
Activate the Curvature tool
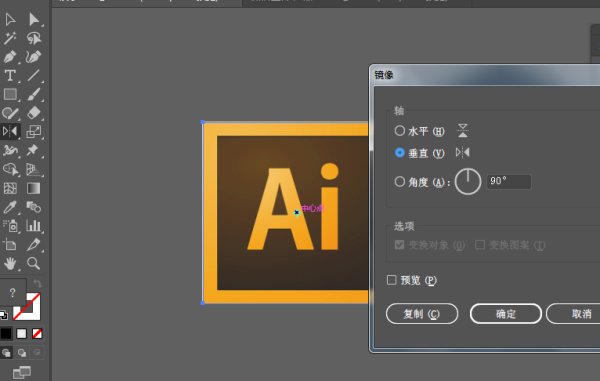point(34,57)
